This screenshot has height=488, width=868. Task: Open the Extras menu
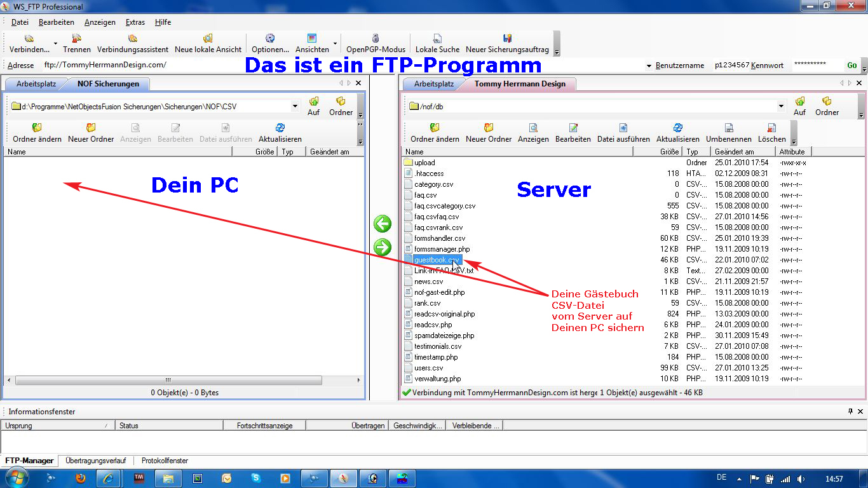135,22
